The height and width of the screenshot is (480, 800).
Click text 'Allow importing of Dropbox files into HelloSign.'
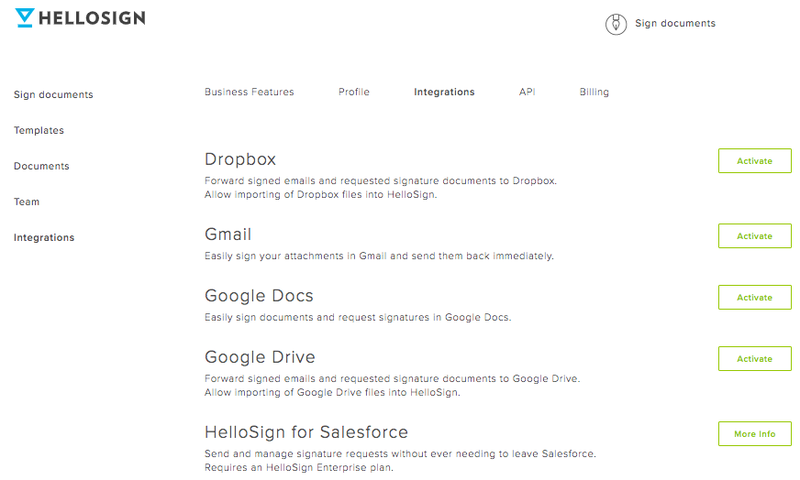321,195
